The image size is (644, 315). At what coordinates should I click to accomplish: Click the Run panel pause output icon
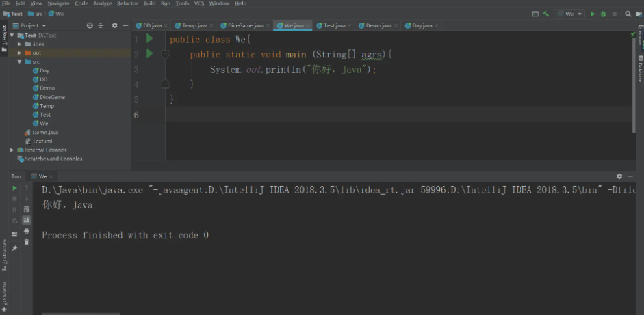click(15, 210)
